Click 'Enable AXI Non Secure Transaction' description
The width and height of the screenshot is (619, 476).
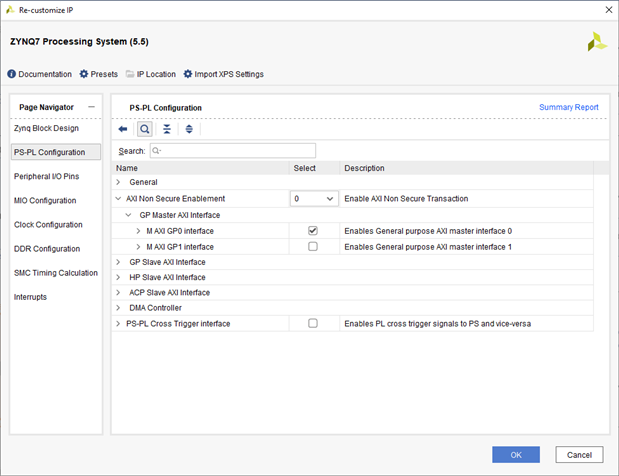406,199
